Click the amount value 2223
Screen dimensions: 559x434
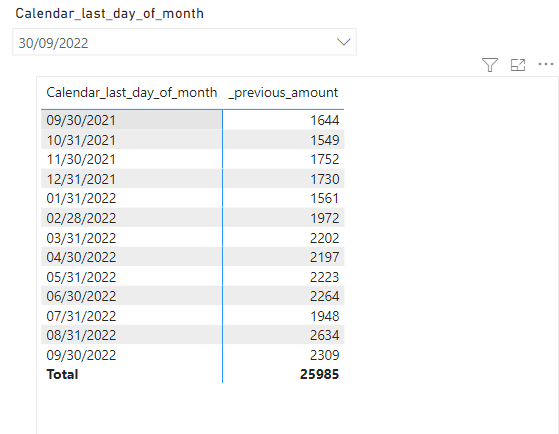324,277
